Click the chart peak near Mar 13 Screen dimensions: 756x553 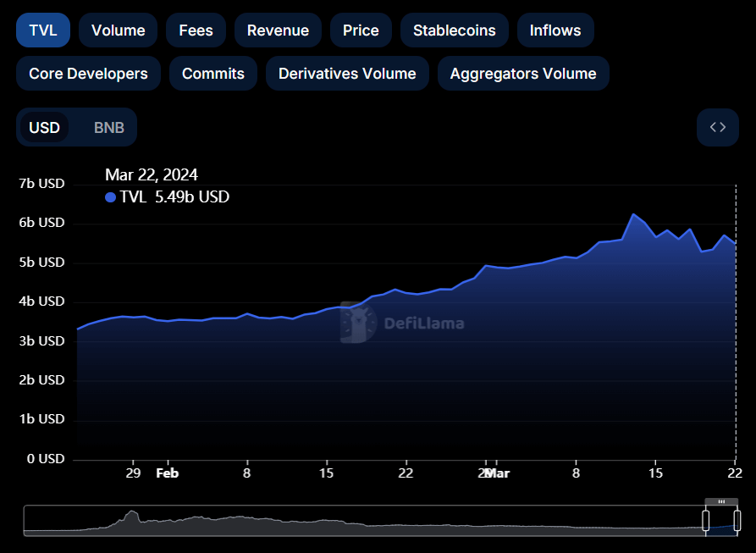click(632, 214)
